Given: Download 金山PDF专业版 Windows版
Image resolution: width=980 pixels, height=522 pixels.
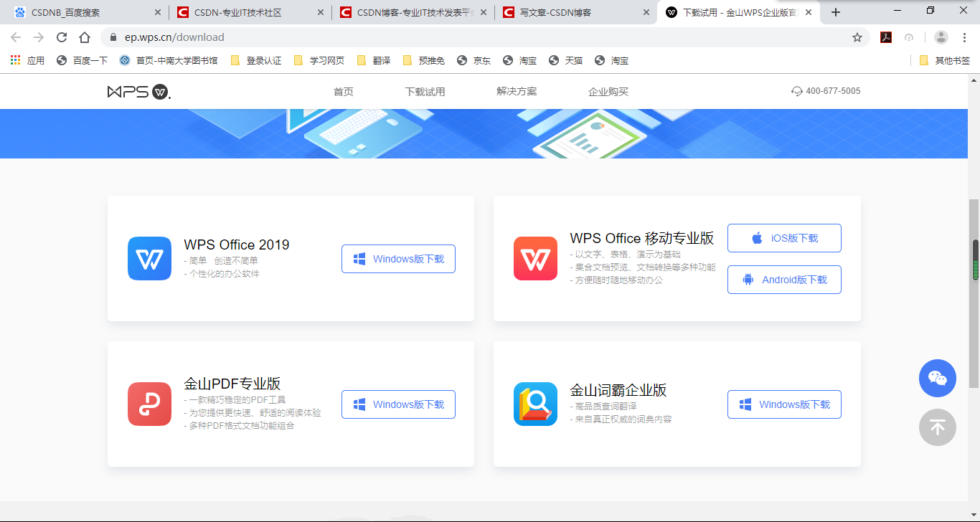Looking at the screenshot, I should point(398,404).
